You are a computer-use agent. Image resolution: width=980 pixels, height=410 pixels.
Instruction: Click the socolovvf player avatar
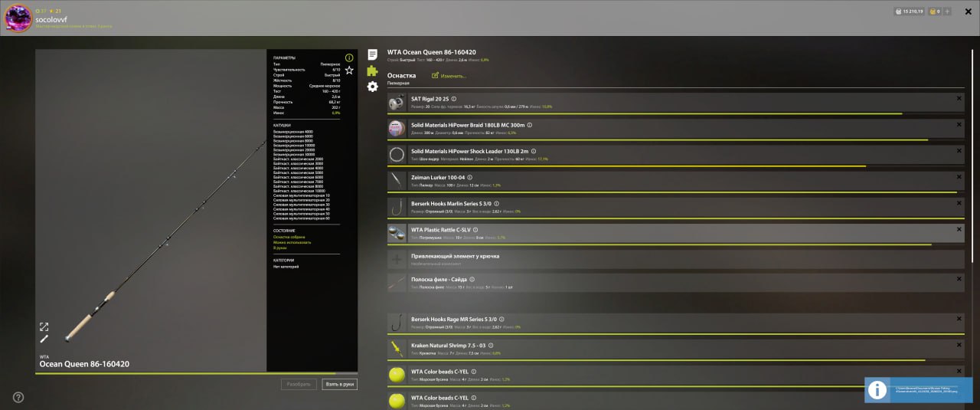[x=18, y=18]
